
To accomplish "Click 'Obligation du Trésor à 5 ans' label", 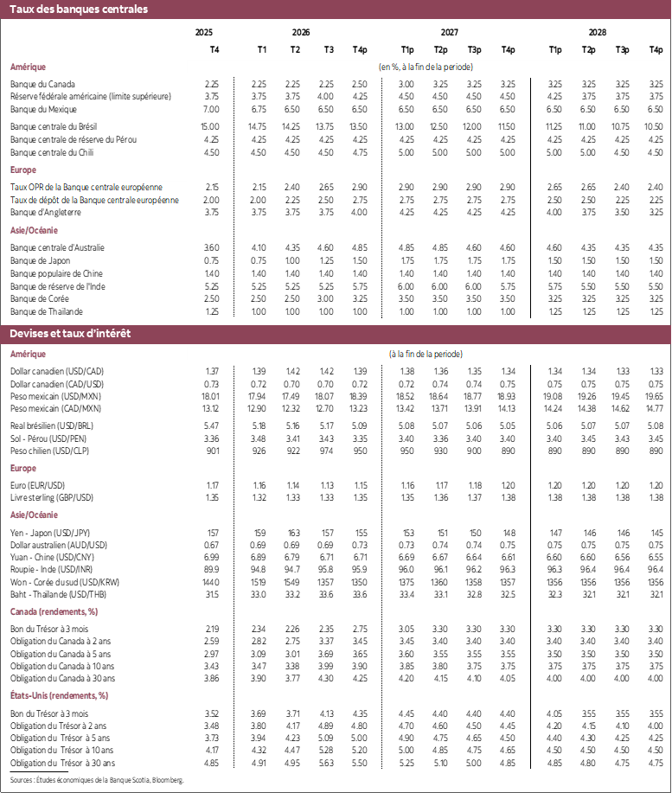I will (x=60, y=739).
